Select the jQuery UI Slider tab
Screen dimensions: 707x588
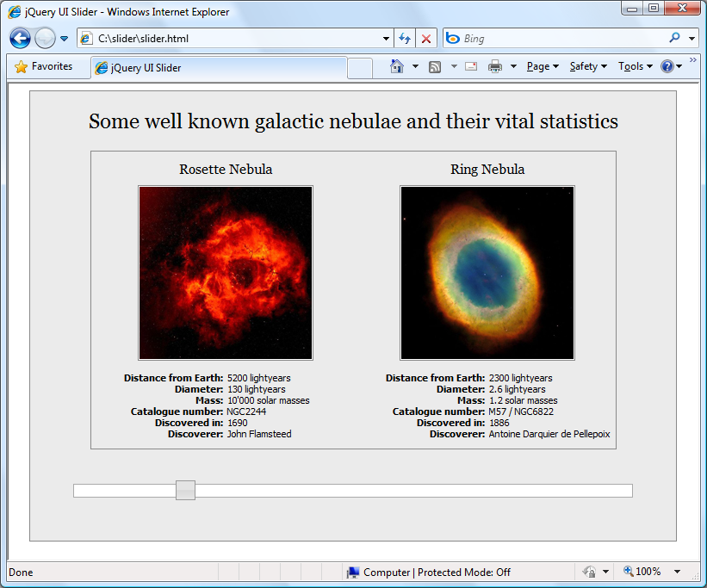(x=219, y=68)
